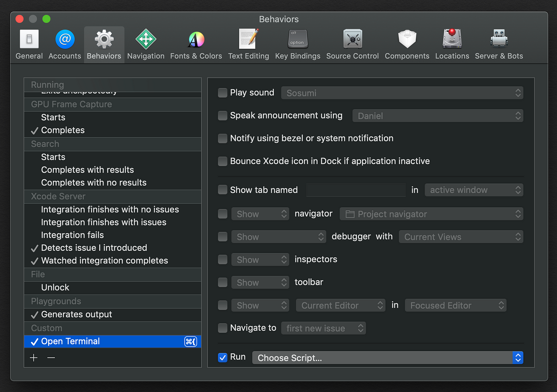Open Fonts & Colors preferences icon

(x=196, y=39)
